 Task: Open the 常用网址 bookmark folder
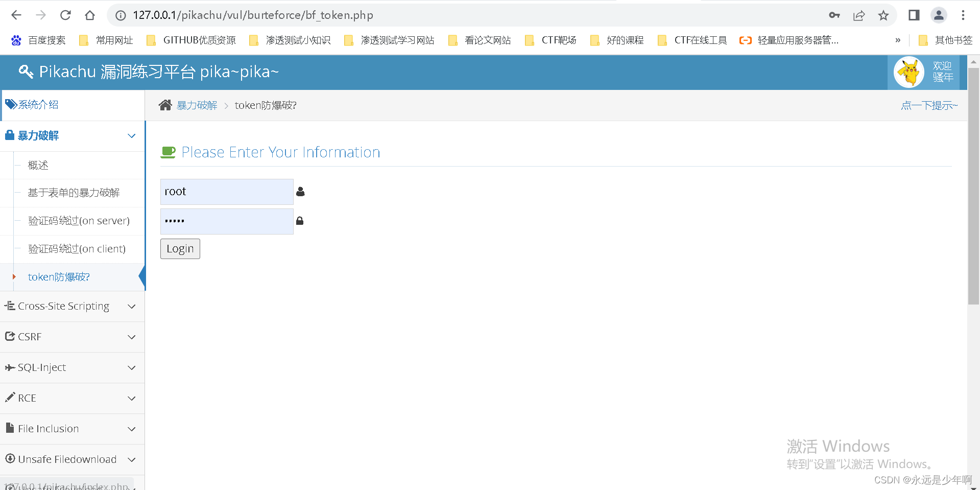pos(106,40)
